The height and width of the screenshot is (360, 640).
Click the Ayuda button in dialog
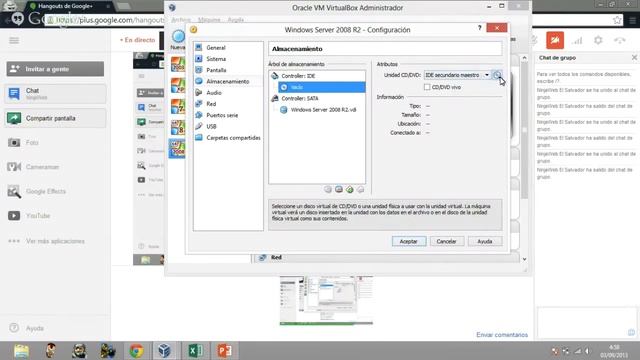coord(485,241)
